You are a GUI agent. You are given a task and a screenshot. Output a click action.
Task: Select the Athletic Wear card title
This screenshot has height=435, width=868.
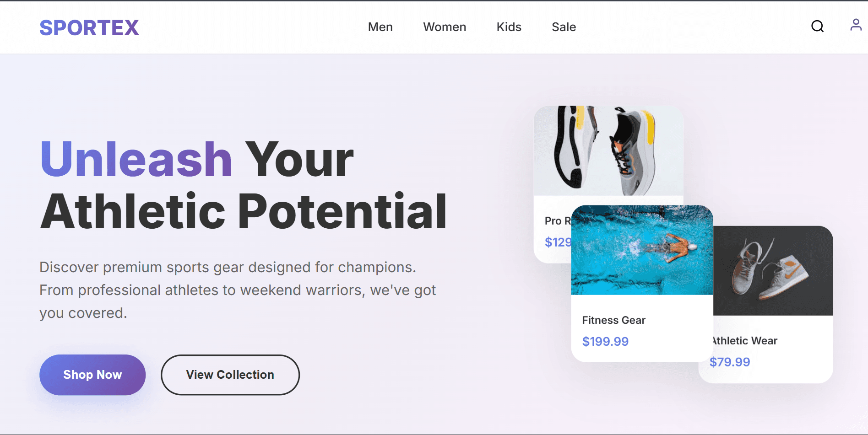click(745, 341)
